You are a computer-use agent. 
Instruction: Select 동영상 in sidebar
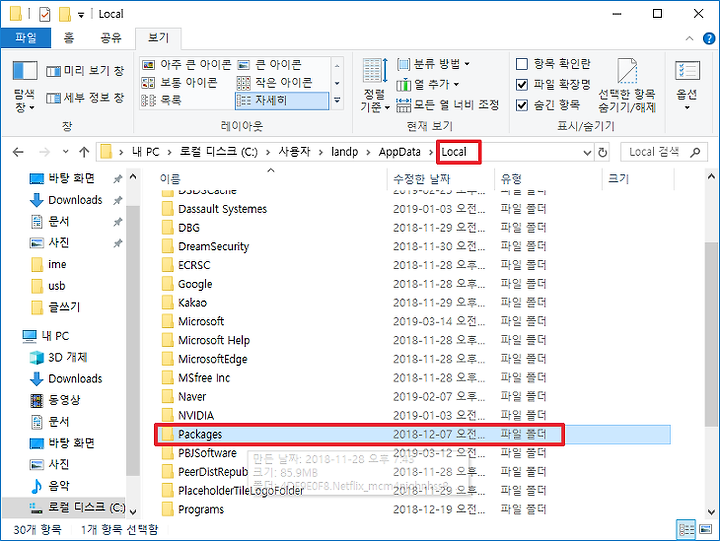pyautogui.click(x=55, y=400)
